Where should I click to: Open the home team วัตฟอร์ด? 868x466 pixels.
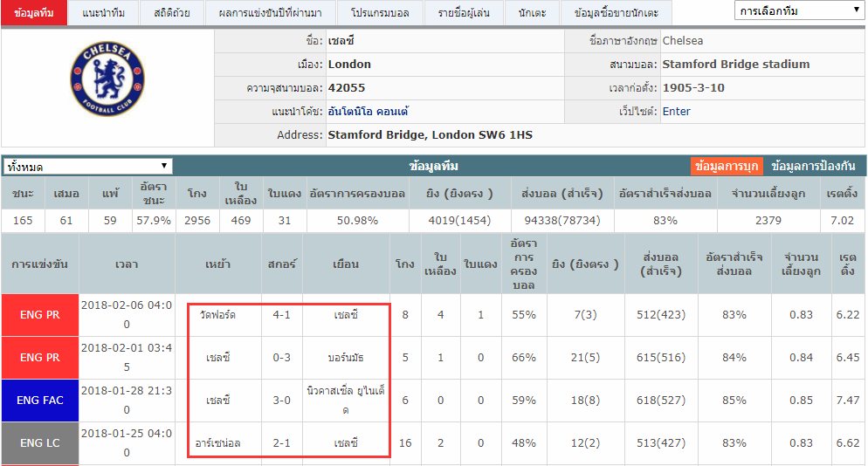coord(217,315)
